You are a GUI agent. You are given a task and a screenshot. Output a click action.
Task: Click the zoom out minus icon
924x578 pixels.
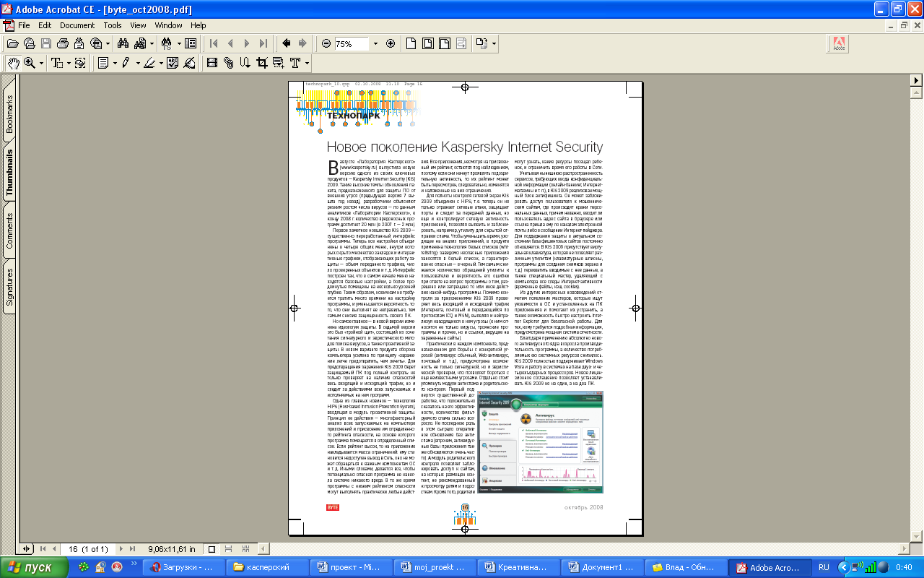coord(326,43)
